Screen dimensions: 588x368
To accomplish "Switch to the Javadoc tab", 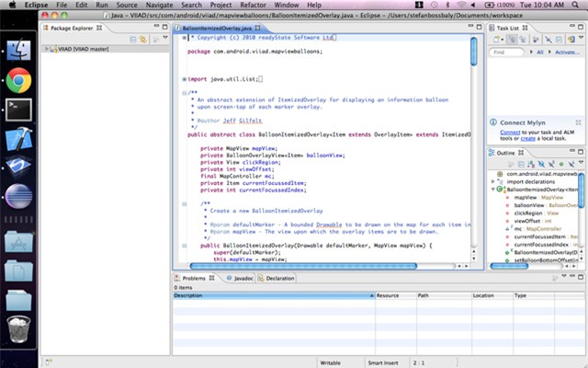I will click(x=243, y=277).
